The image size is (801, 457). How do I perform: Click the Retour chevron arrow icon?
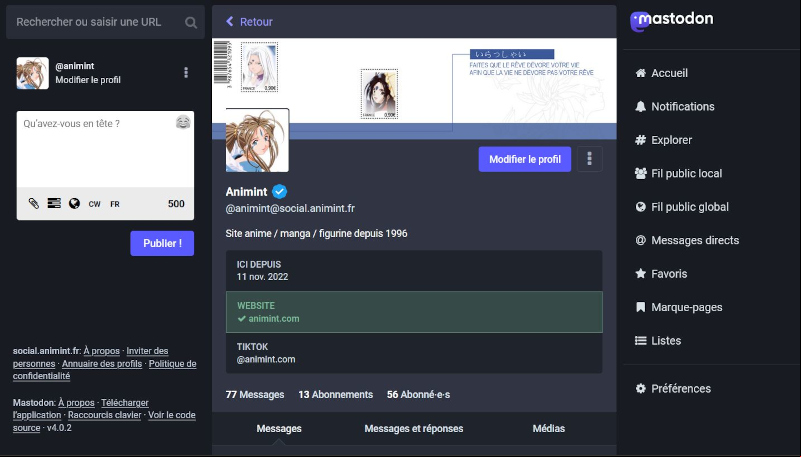click(x=230, y=21)
